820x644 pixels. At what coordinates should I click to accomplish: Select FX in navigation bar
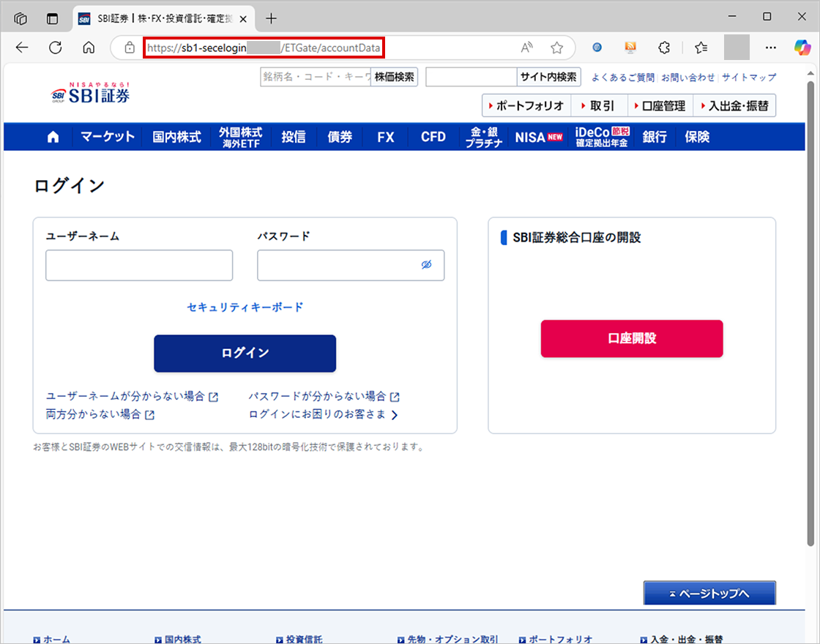click(x=385, y=137)
